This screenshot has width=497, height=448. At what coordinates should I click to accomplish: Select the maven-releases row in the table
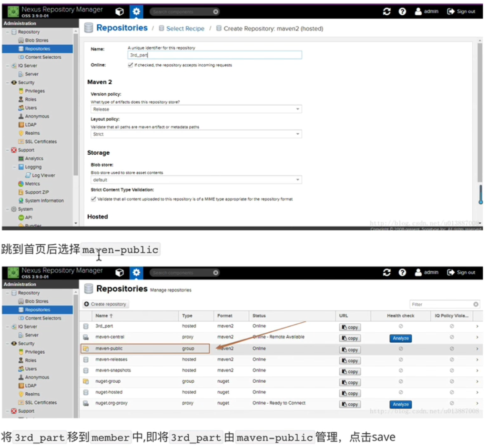[x=281, y=359]
